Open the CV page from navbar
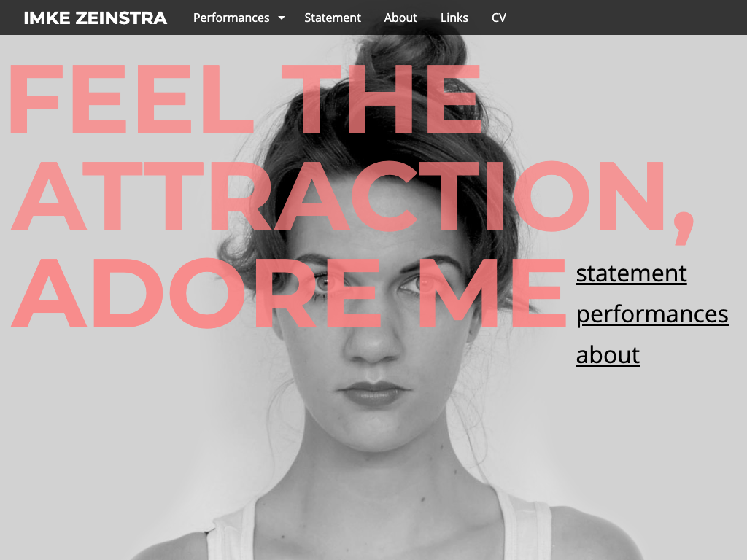The height and width of the screenshot is (560, 747). 499,17
